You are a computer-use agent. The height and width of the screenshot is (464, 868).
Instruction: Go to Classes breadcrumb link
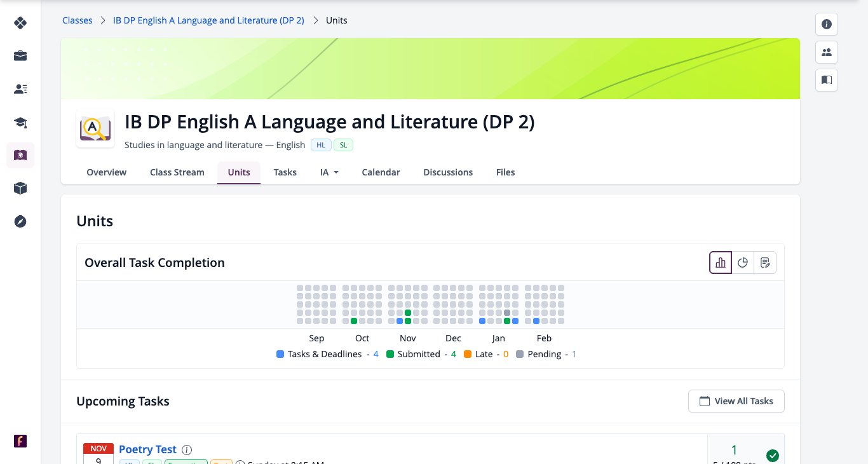(x=78, y=20)
